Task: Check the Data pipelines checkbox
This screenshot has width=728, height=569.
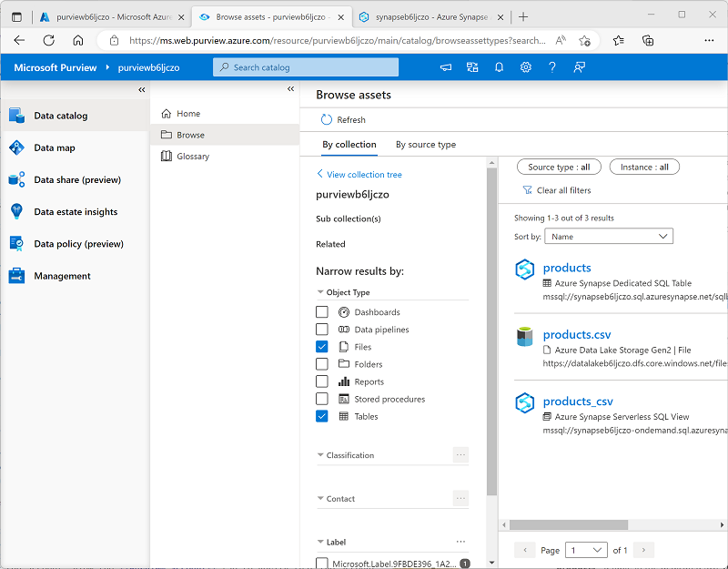Action: point(322,330)
